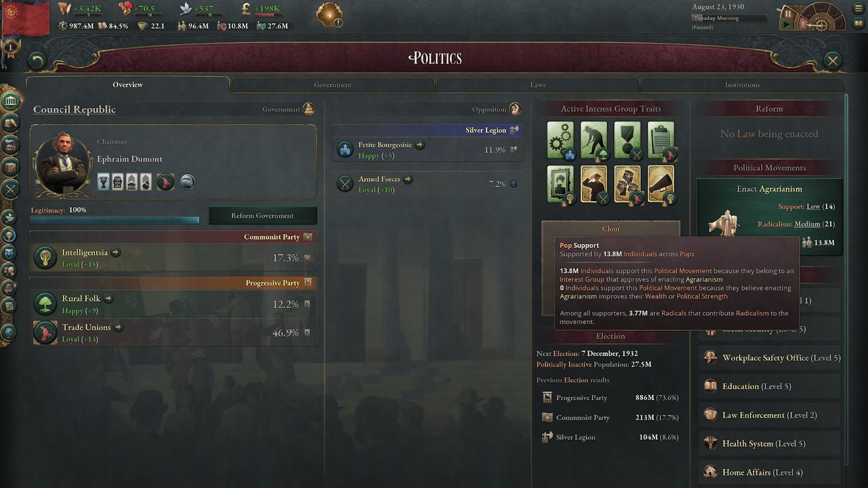Open the Council Republic link

pyautogui.click(x=74, y=109)
